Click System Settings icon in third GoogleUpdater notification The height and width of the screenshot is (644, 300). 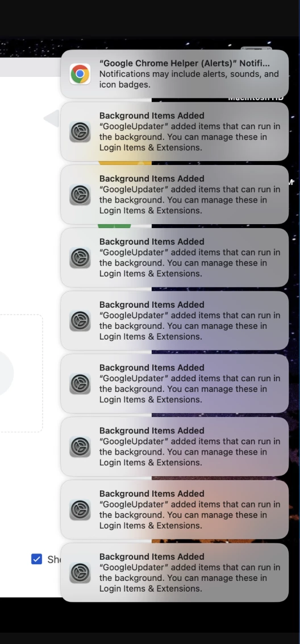click(x=80, y=258)
